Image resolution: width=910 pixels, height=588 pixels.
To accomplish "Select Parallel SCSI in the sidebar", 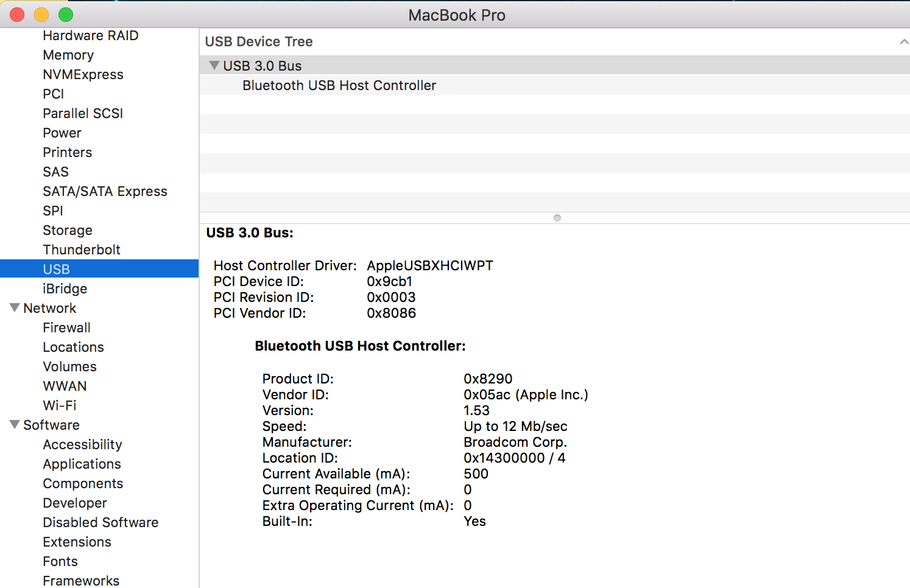I will [83, 113].
